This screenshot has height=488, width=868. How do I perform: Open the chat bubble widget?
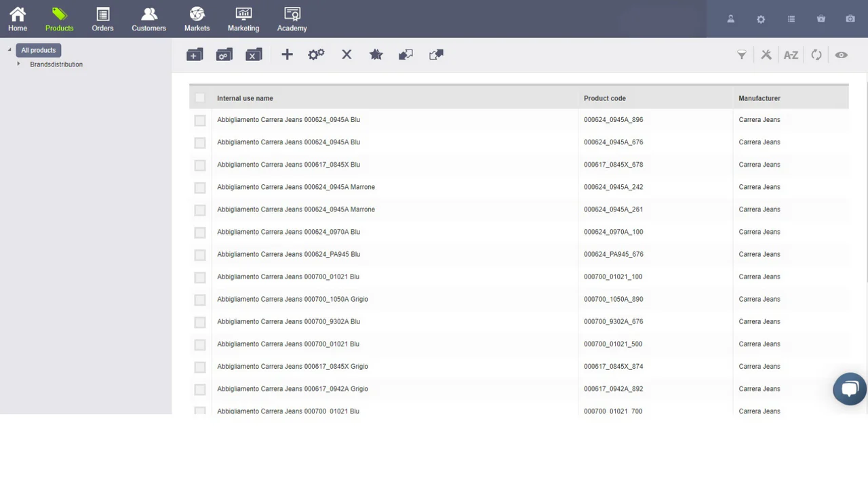click(850, 389)
